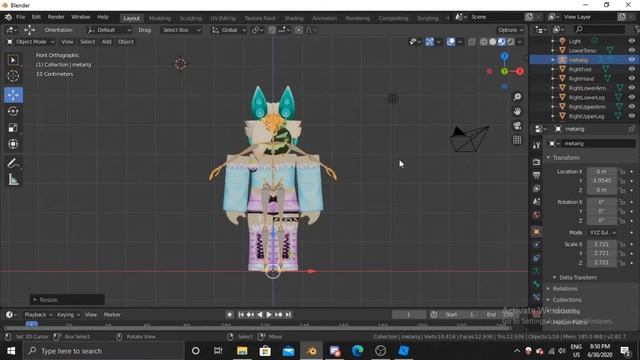Hide LowerTorso with its eye icon
The height and width of the screenshot is (360, 640).
coord(631,50)
